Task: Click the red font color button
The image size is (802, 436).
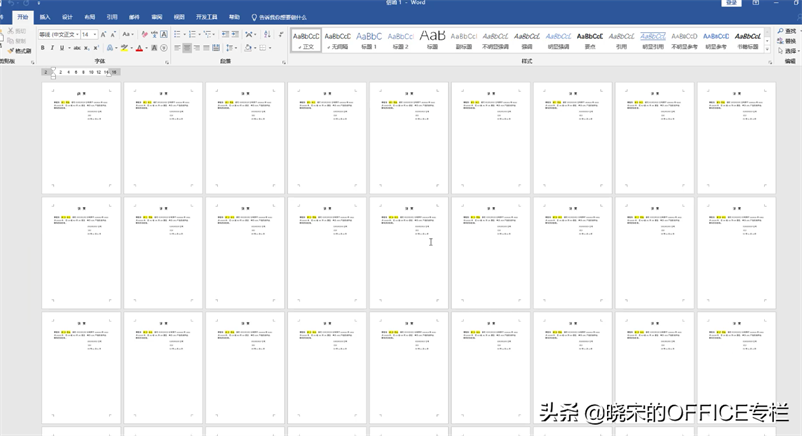Action: 141,48
